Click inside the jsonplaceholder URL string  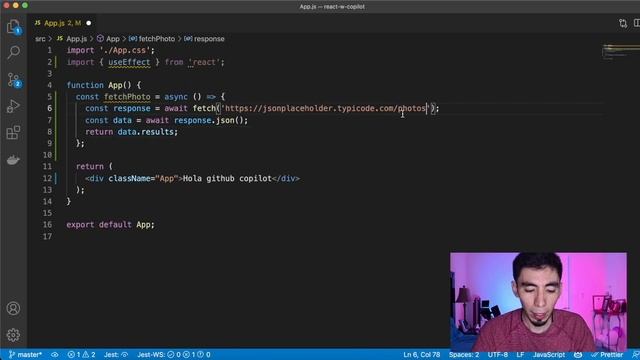(x=326, y=108)
